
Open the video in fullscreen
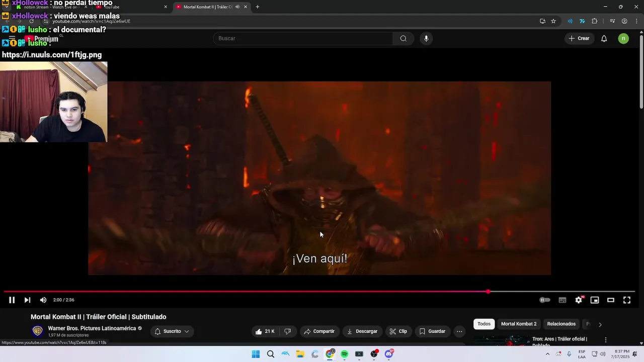627,300
